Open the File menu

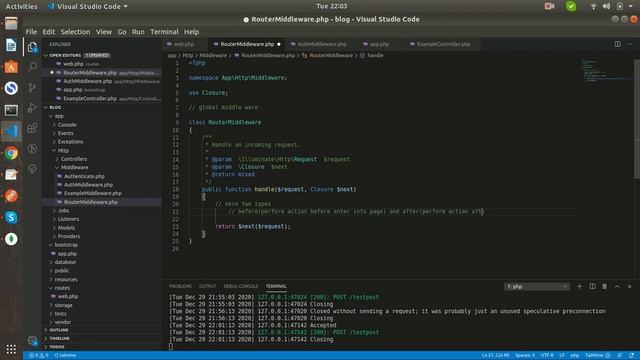point(31,32)
